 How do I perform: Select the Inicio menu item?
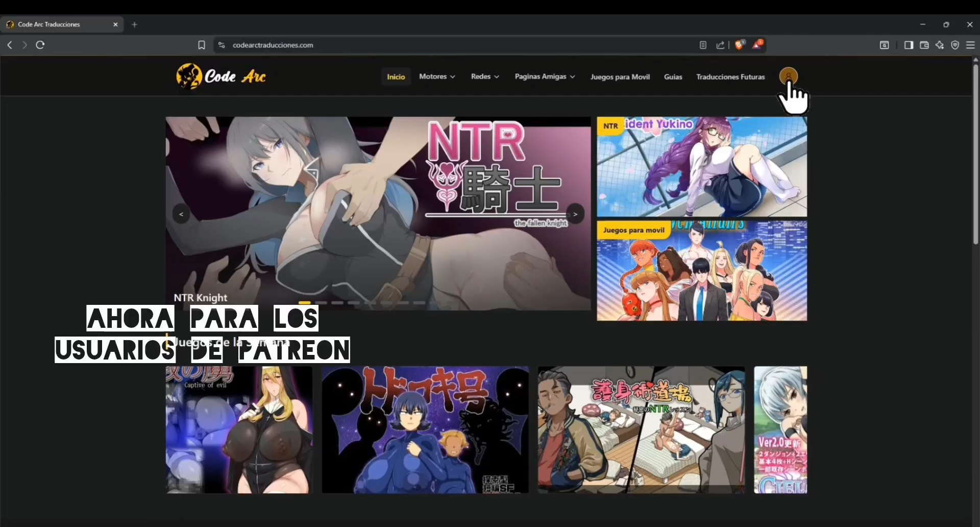click(x=396, y=77)
